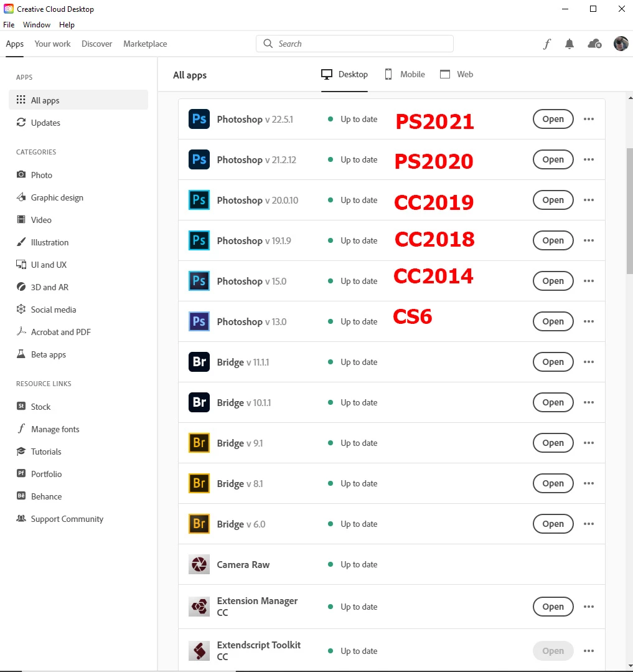The height and width of the screenshot is (672, 633).
Task: Click the Photoshop v 13.0 app icon
Action: coord(199,321)
